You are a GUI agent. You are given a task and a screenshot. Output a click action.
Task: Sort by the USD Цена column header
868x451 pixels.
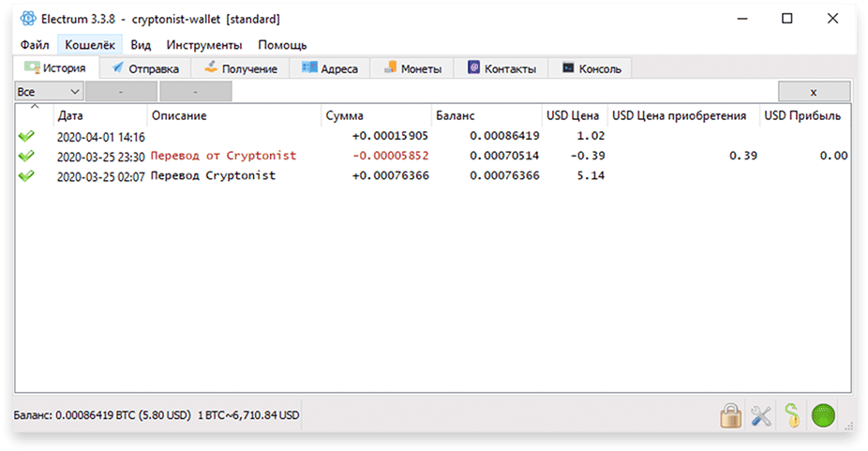[575, 116]
